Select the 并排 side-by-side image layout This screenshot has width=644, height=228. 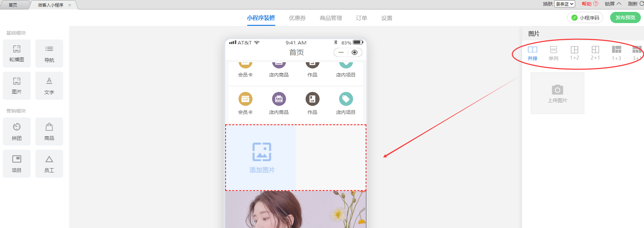point(533,53)
